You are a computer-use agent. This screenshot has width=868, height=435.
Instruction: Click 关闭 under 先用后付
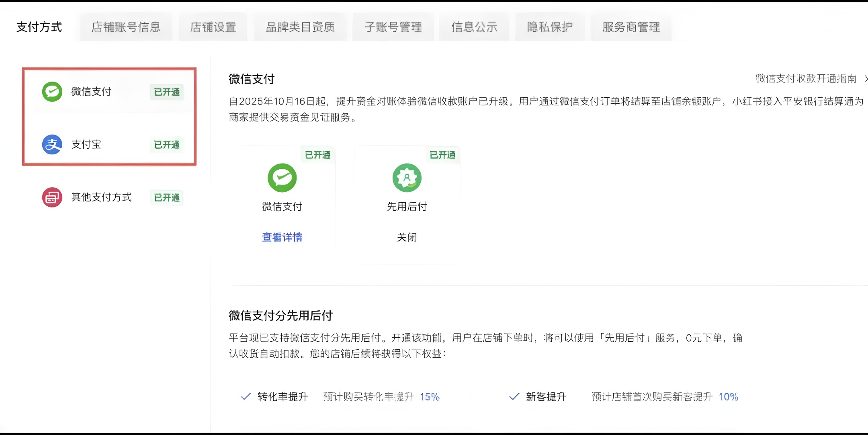click(407, 237)
